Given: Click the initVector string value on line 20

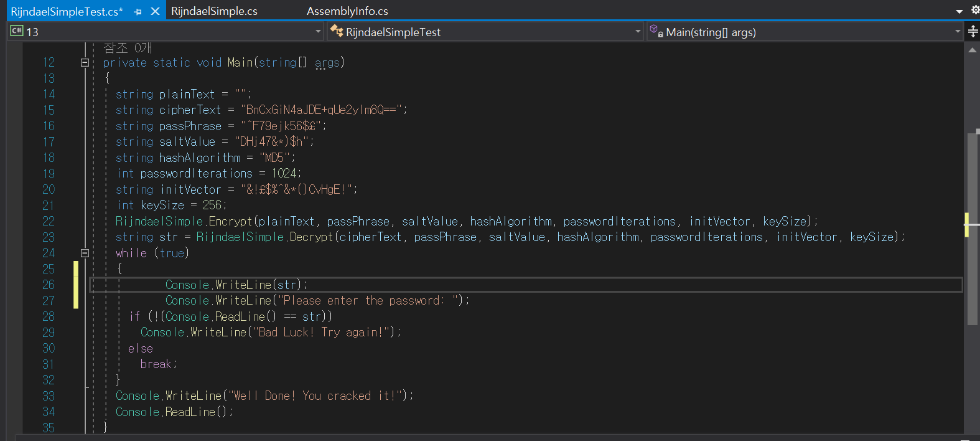Looking at the screenshot, I should [x=296, y=189].
